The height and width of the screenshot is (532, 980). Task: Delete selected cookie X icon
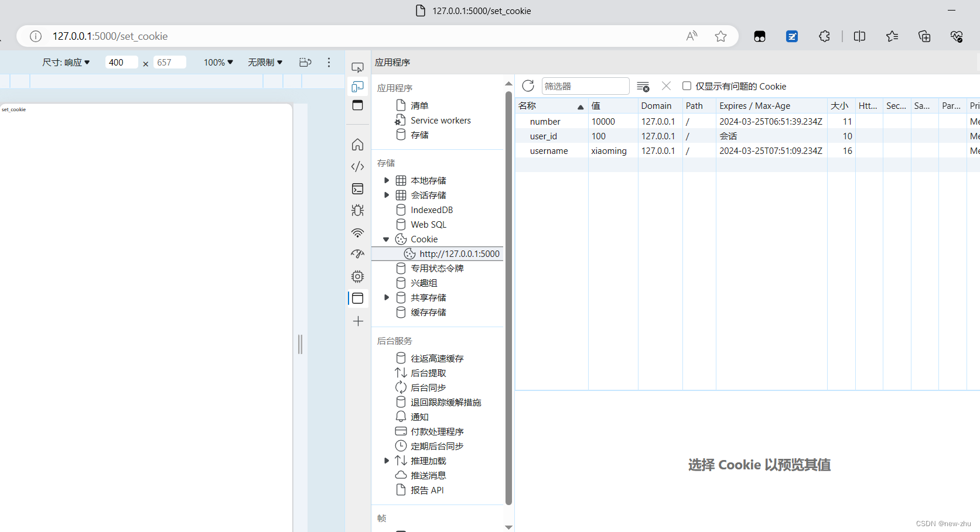[666, 86]
